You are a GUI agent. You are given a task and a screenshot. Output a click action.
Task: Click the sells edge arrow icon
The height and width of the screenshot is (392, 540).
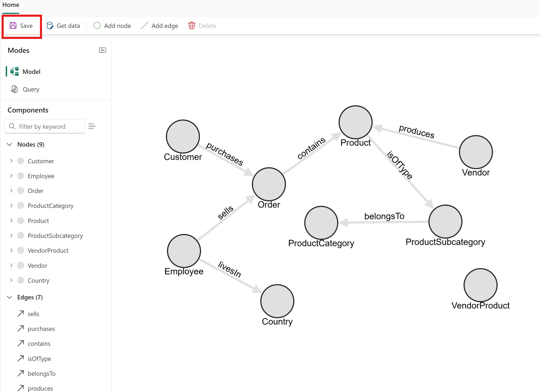tap(21, 314)
